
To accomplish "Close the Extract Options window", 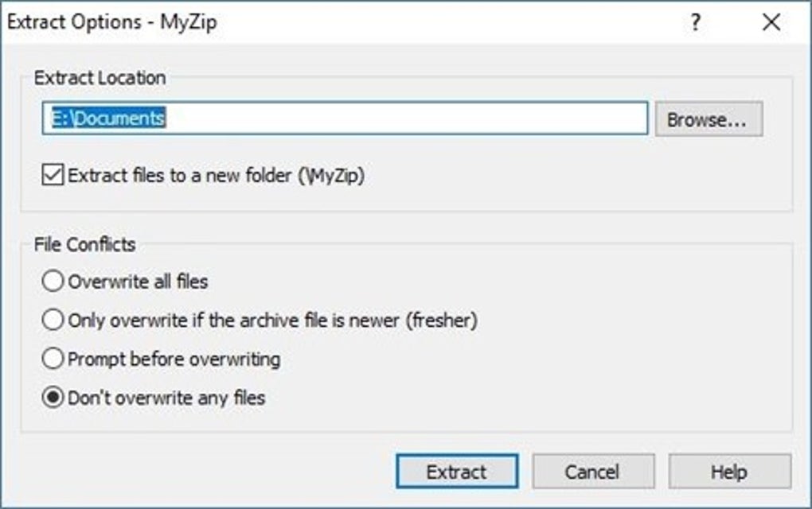I will coord(771,23).
